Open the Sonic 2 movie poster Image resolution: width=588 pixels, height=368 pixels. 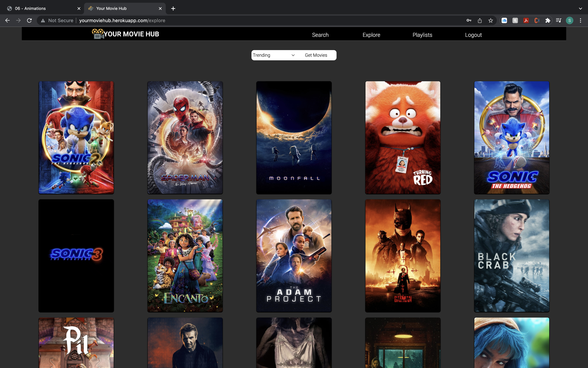(76, 137)
